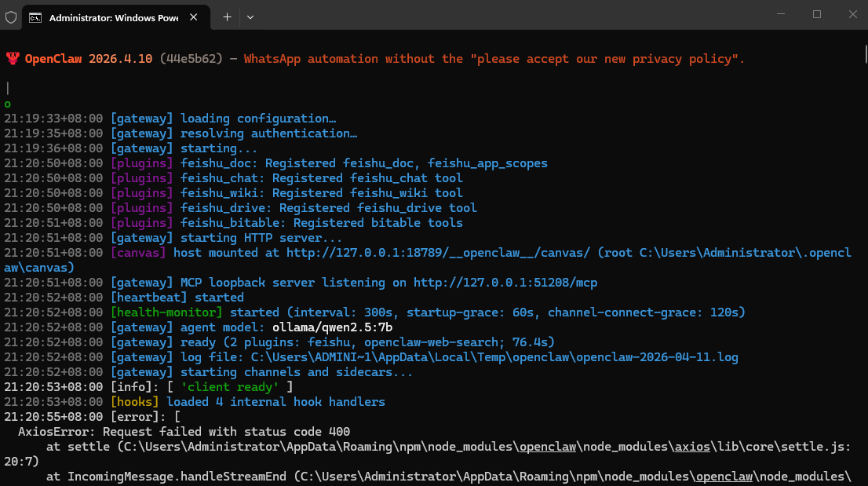Click the PowerShell tab terminal icon
This screenshot has height=486, width=868.
coord(35,18)
